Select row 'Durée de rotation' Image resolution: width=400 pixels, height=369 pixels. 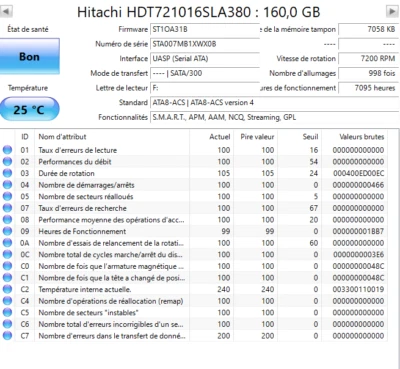pyautogui.click(x=194, y=173)
